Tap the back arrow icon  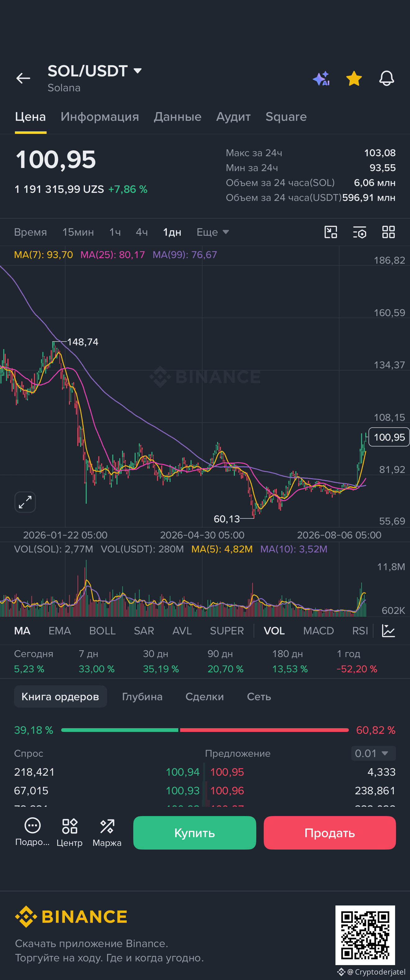point(23,78)
